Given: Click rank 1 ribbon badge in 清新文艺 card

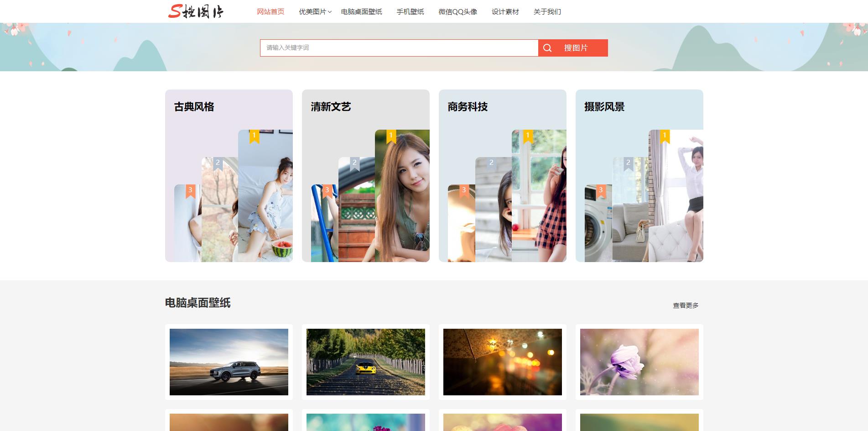Looking at the screenshot, I should click(391, 137).
